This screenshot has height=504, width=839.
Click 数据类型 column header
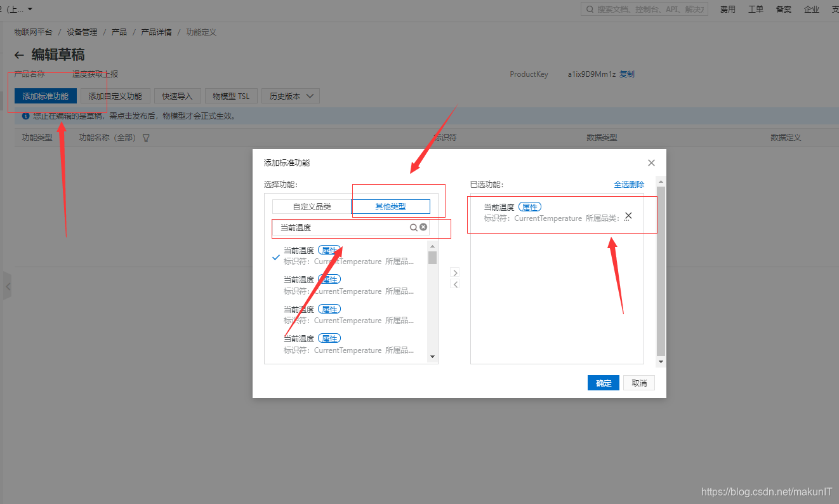(602, 138)
